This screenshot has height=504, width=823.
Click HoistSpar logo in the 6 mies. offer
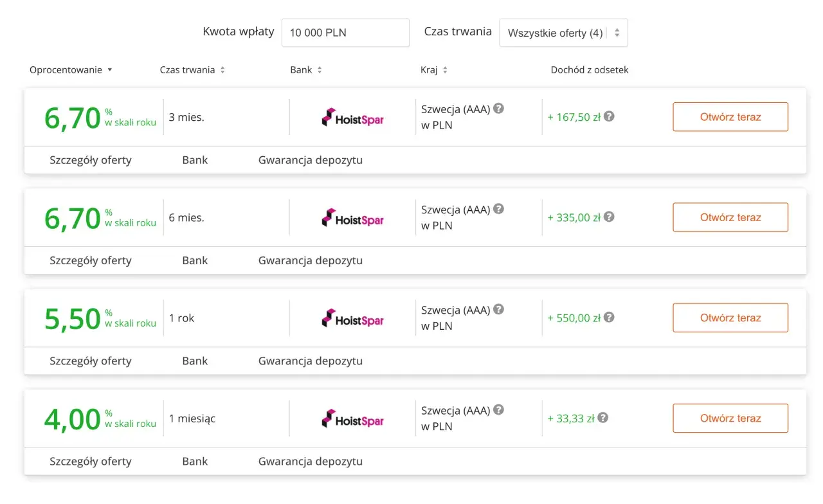pyautogui.click(x=352, y=218)
